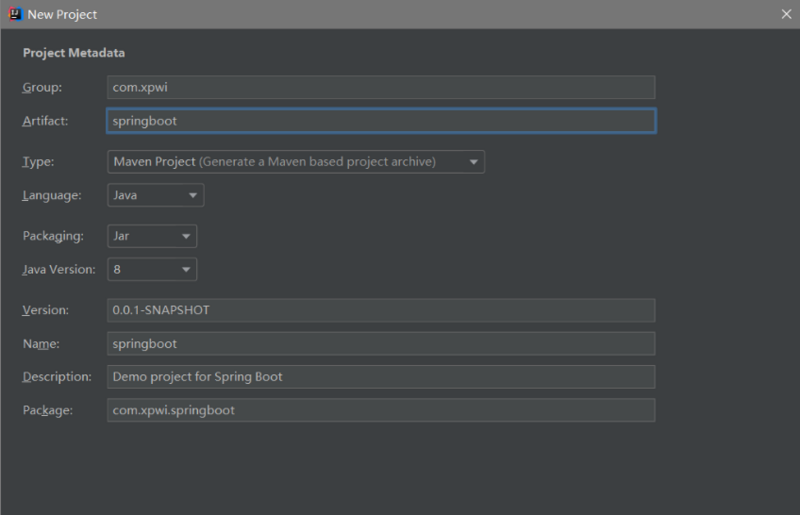Click the Version field with 0.0.1-SNAPSHOT
Screen dimensions: 800x515
tap(380, 310)
